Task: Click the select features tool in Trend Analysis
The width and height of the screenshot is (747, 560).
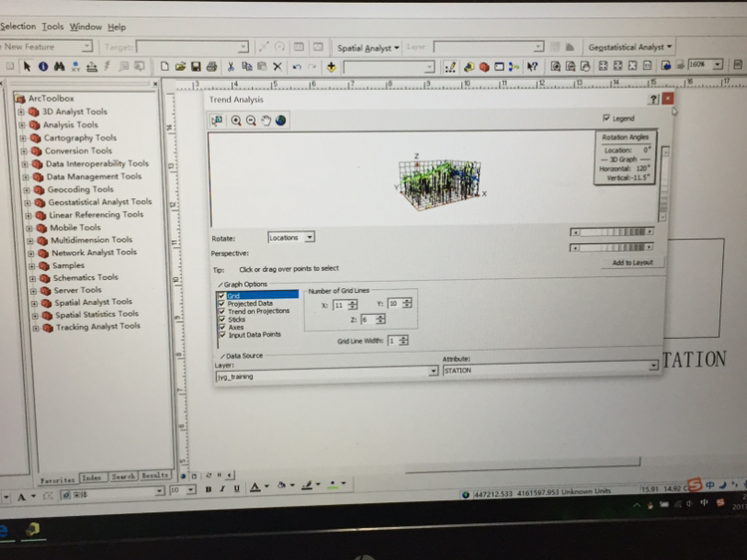Action: click(217, 121)
